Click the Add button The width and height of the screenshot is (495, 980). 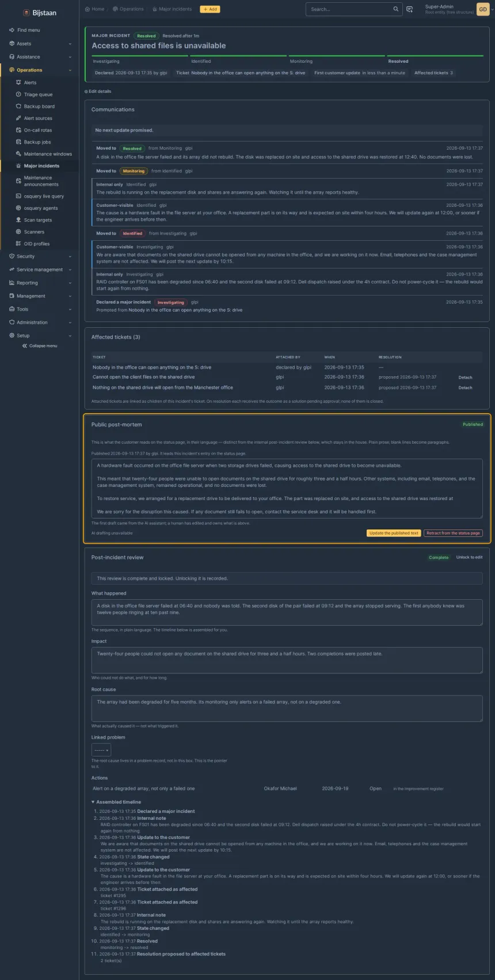point(210,9)
